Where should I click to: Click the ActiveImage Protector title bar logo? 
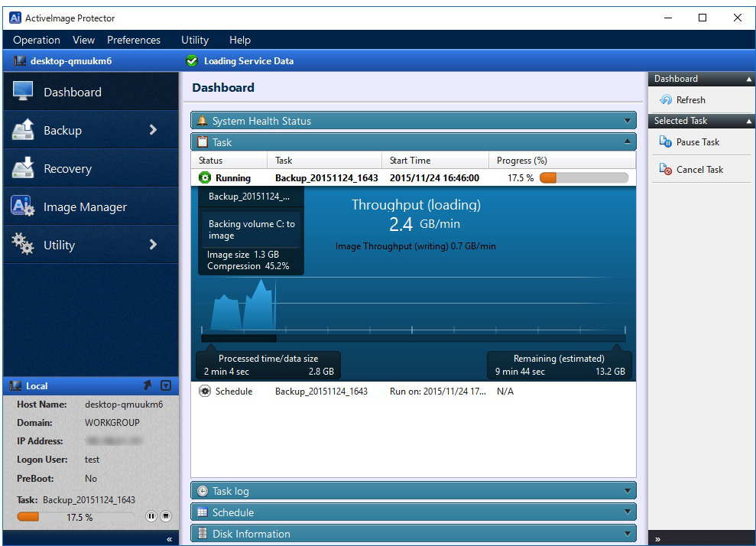[x=15, y=18]
